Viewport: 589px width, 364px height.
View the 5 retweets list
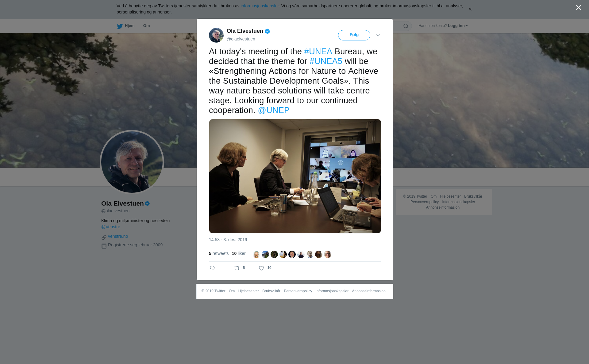(219, 253)
